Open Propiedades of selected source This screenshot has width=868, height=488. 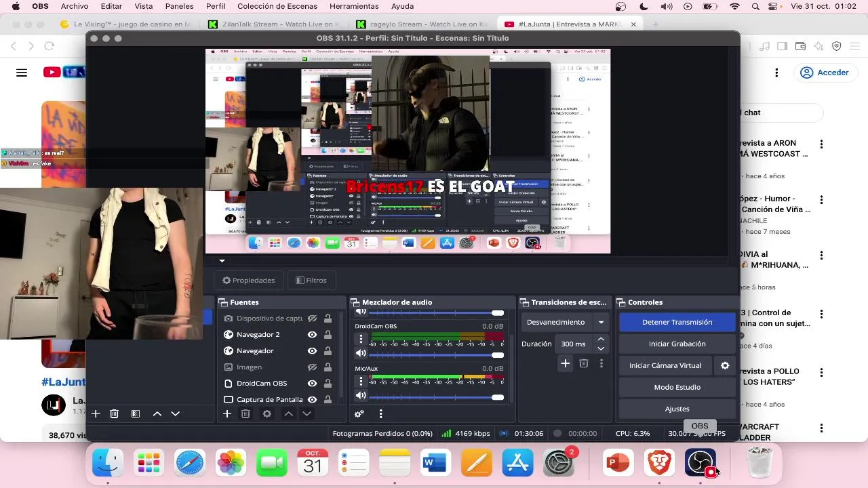click(x=248, y=280)
